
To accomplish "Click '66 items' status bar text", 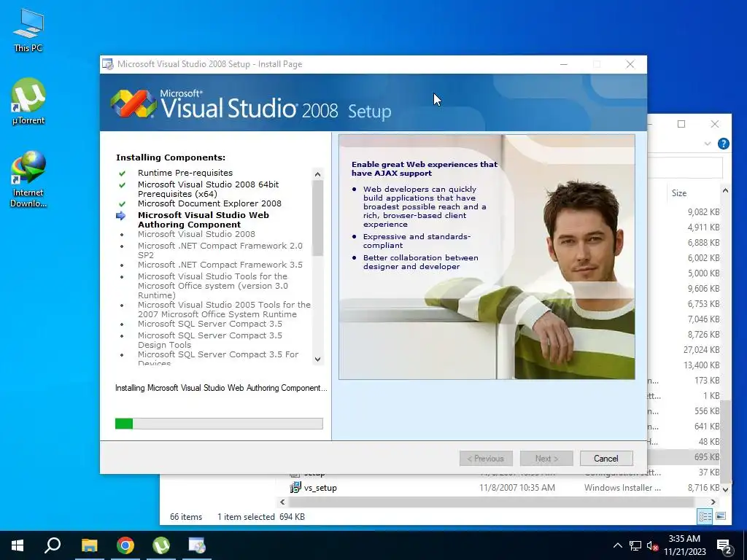I will [186, 517].
